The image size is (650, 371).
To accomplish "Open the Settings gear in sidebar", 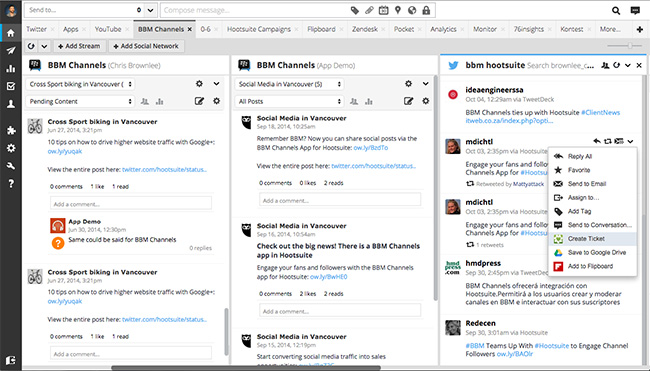I will pyautogui.click(x=11, y=148).
